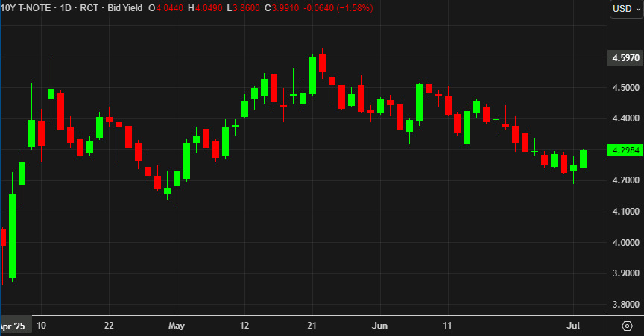Click the 4.0000 price axis label

click(x=623, y=243)
